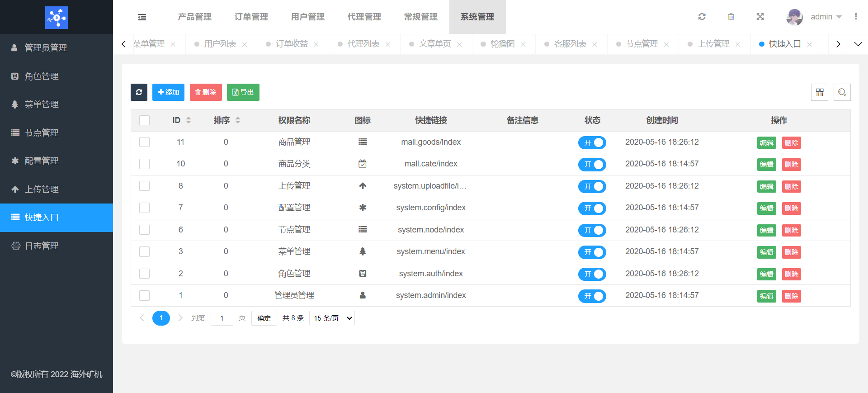Open 配置管理 in sidebar
The width and height of the screenshot is (868, 393).
(x=57, y=161)
